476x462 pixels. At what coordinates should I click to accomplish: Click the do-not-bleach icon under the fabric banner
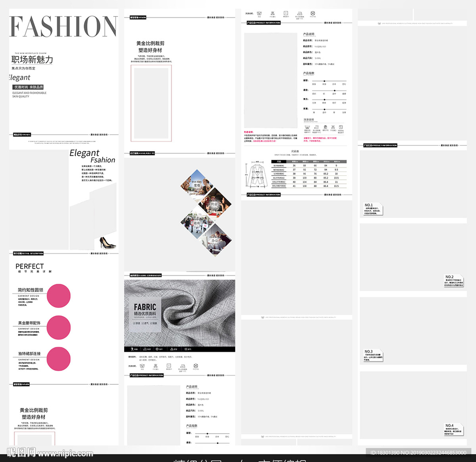155,366
